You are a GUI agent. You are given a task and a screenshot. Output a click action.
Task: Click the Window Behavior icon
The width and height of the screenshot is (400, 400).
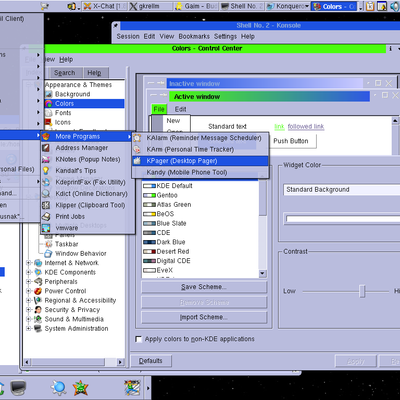click(x=49, y=254)
